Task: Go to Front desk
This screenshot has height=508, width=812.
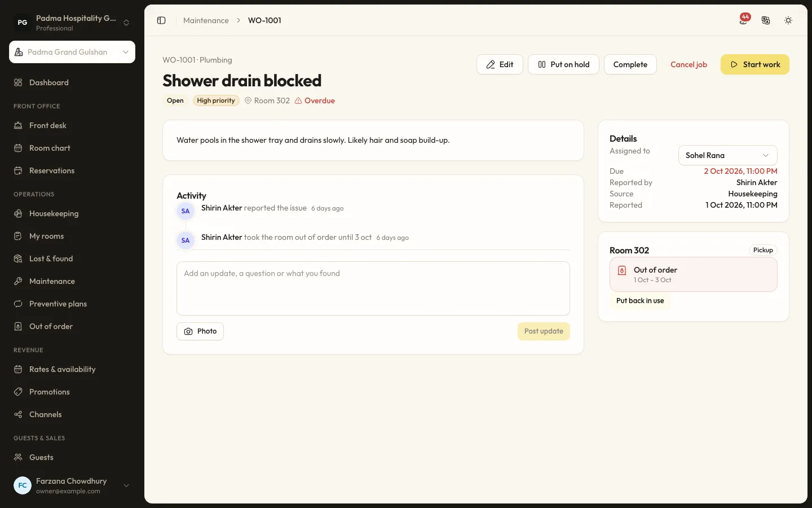Action: [x=72, y=125]
